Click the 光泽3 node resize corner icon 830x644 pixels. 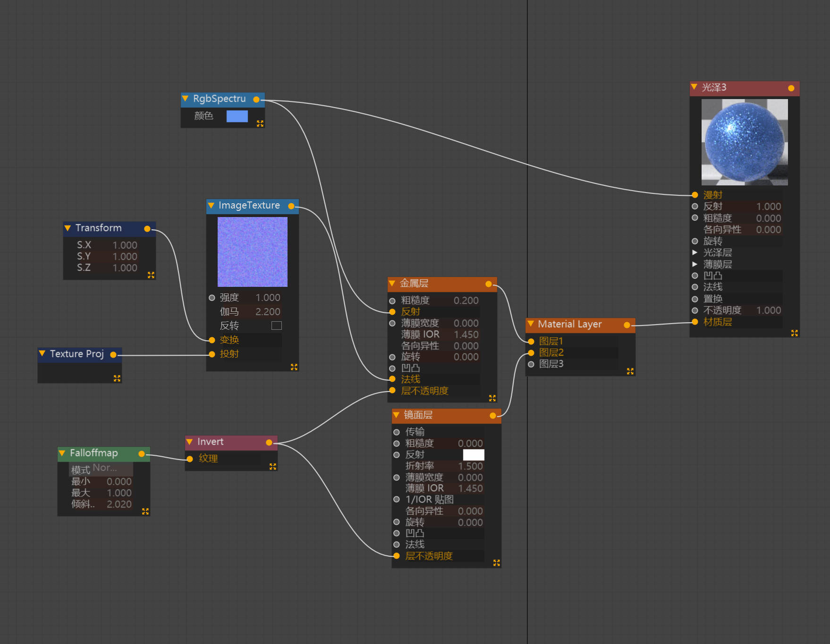click(x=795, y=333)
